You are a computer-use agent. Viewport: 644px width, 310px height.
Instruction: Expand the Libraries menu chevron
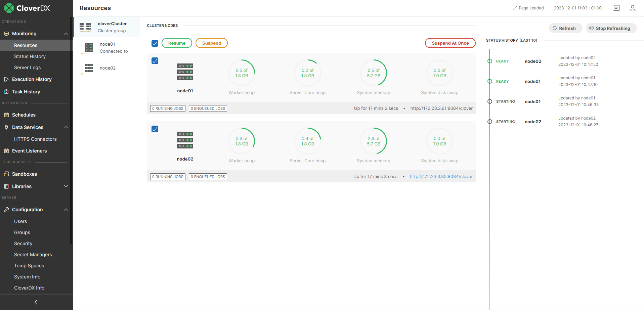pyautogui.click(x=66, y=186)
